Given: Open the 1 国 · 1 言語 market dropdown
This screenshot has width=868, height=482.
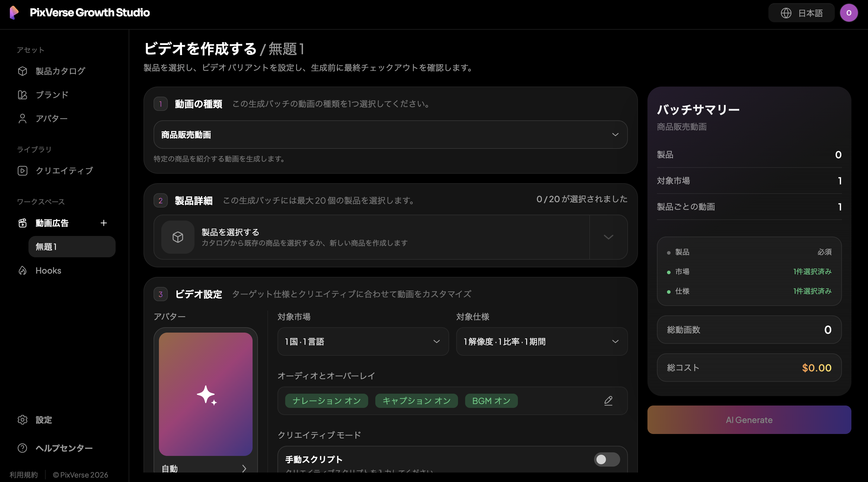Looking at the screenshot, I should click(363, 341).
